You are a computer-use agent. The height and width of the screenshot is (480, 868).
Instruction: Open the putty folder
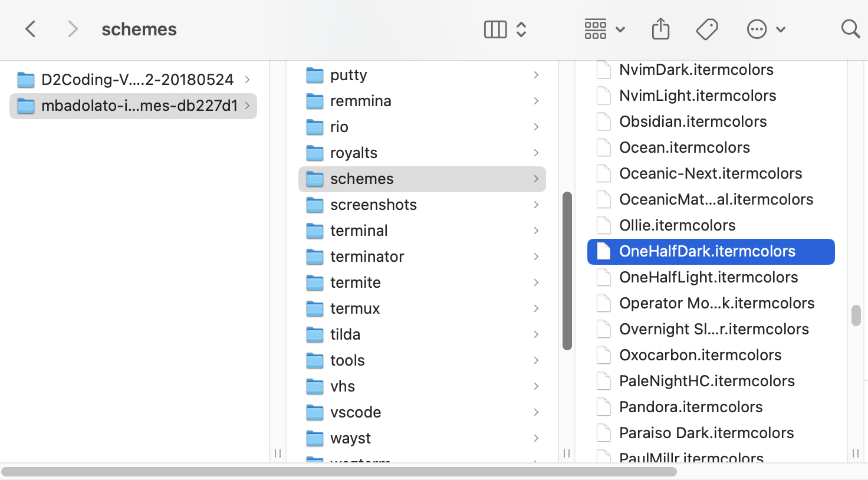[x=422, y=75]
